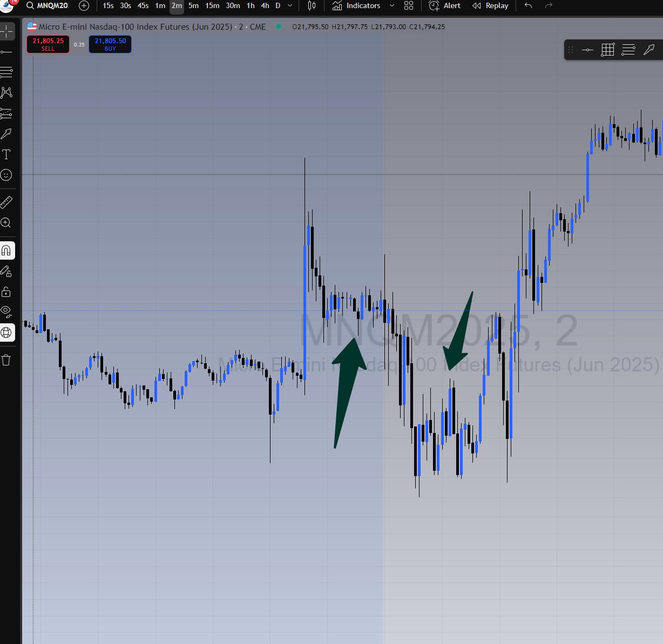Screen dimensions: 663x644
Task: Toggle hide all drawings eye icon
Action: tap(6, 312)
